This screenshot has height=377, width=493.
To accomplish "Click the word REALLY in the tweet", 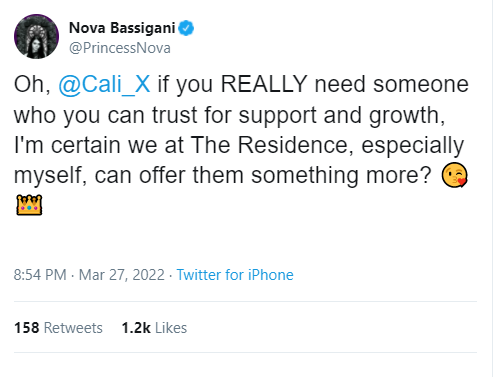I will 264,84.
